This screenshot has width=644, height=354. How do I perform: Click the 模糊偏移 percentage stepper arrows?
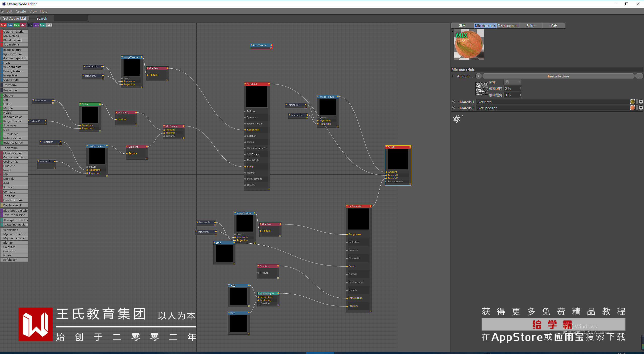click(520, 88)
